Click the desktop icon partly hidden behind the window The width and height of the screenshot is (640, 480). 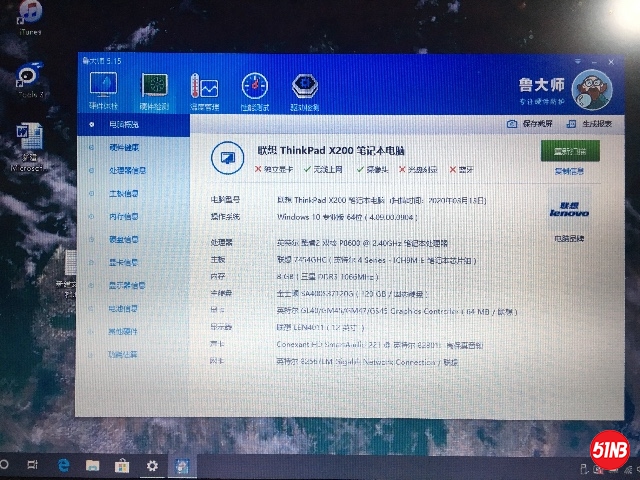pyautogui.click(x=68, y=273)
